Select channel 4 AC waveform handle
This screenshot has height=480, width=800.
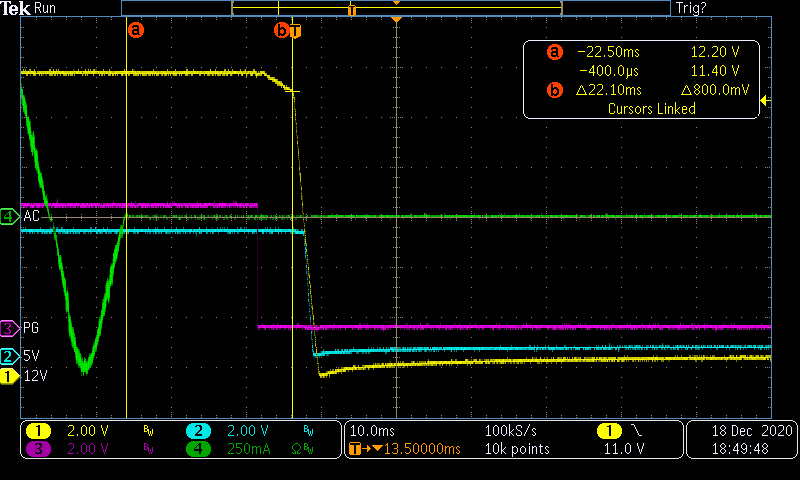[x=9, y=216]
